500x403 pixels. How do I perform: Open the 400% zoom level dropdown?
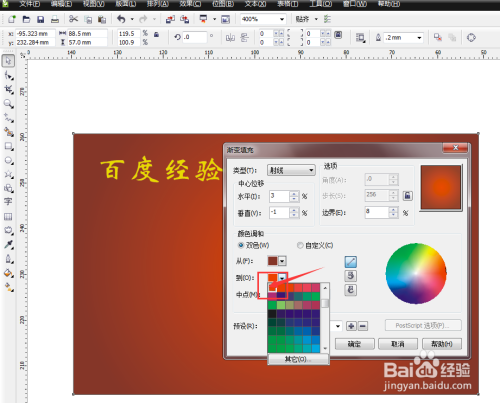[x=282, y=19]
